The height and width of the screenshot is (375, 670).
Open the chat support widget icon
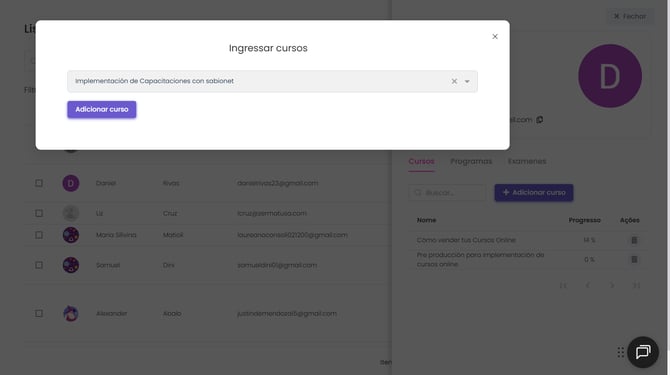click(643, 352)
